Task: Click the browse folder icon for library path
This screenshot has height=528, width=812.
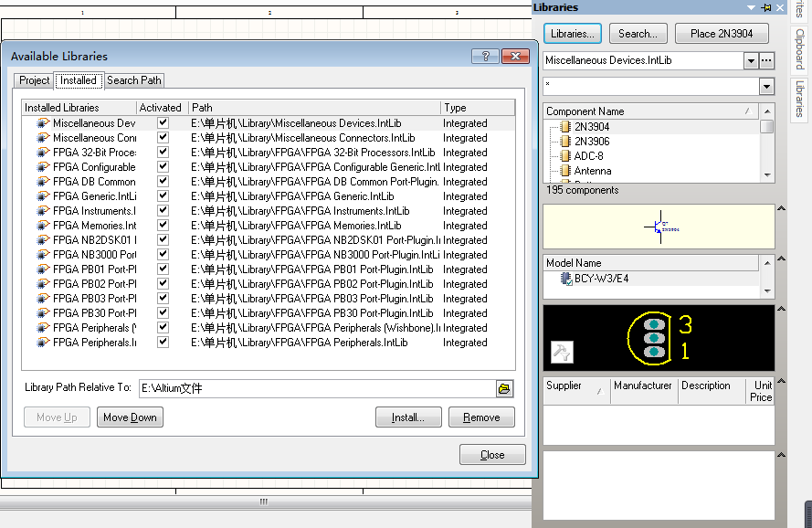Action: 504,388
